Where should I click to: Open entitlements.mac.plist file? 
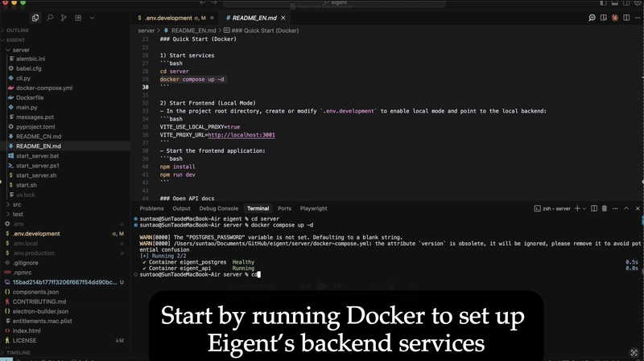(x=42, y=321)
